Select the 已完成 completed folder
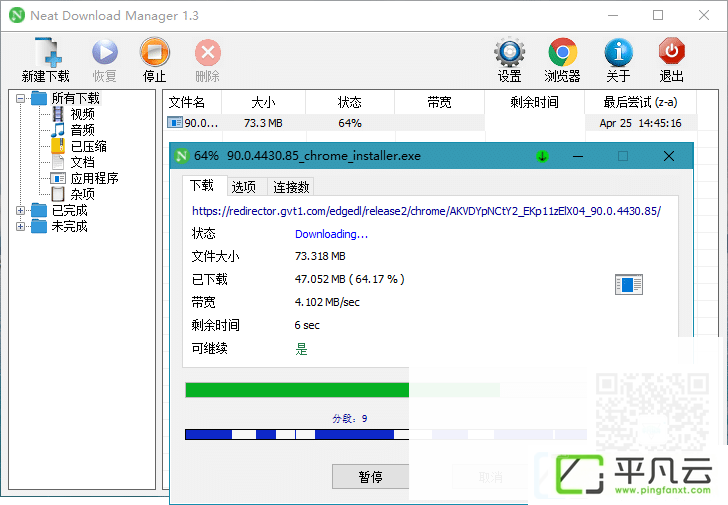The height and width of the screenshot is (505, 728). click(69, 210)
